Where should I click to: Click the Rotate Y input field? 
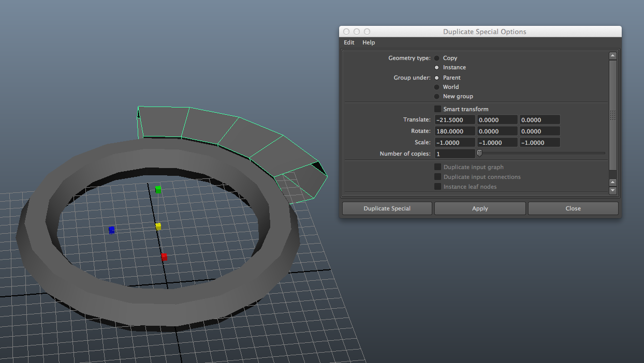click(x=497, y=131)
